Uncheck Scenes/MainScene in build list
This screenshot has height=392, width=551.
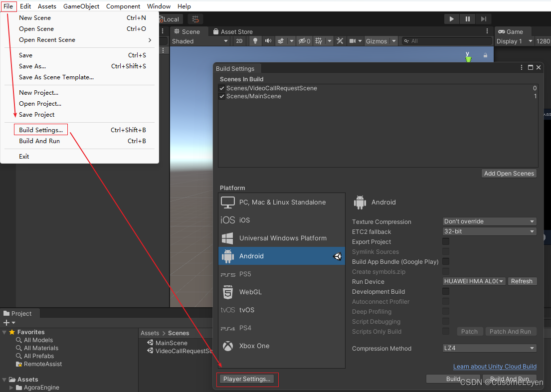(x=222, y=96)
